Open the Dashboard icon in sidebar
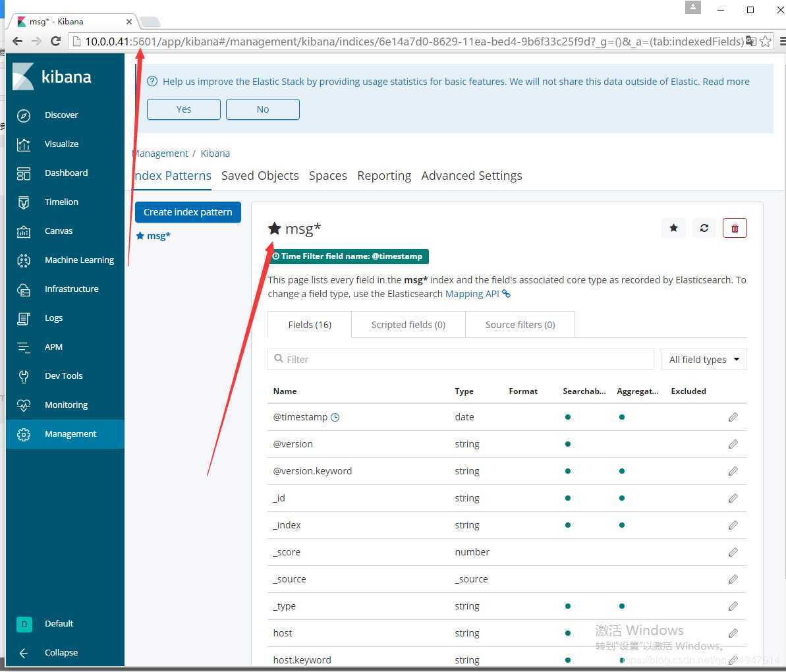Screen dimensions: 786x672 pyautogui.click(x=24, y=173)
